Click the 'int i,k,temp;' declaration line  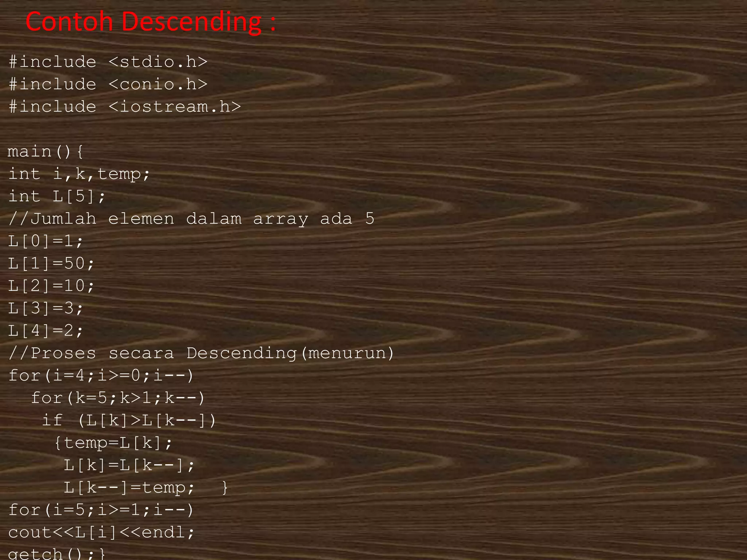point(79,174)
